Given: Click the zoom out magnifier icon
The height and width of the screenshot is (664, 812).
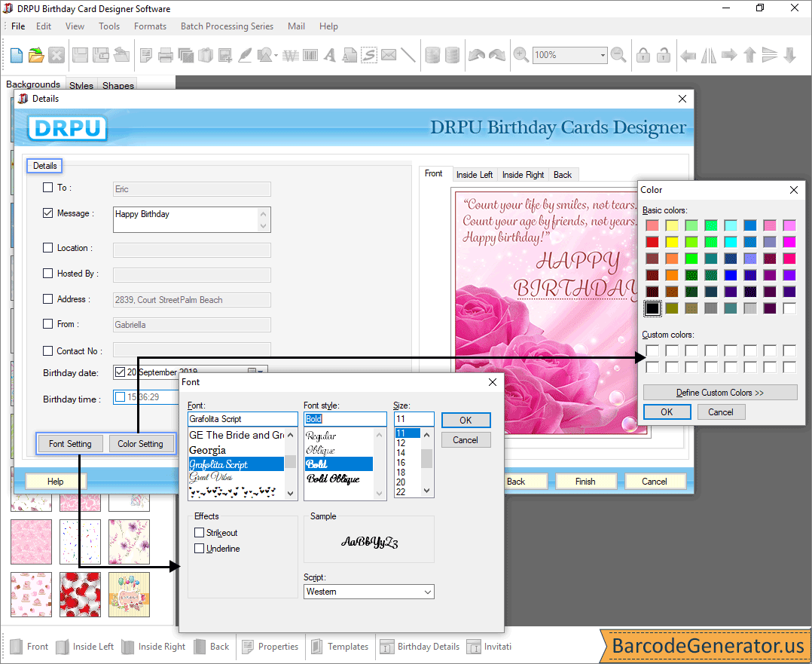Looking at the screenshot, I should (618, 55).
